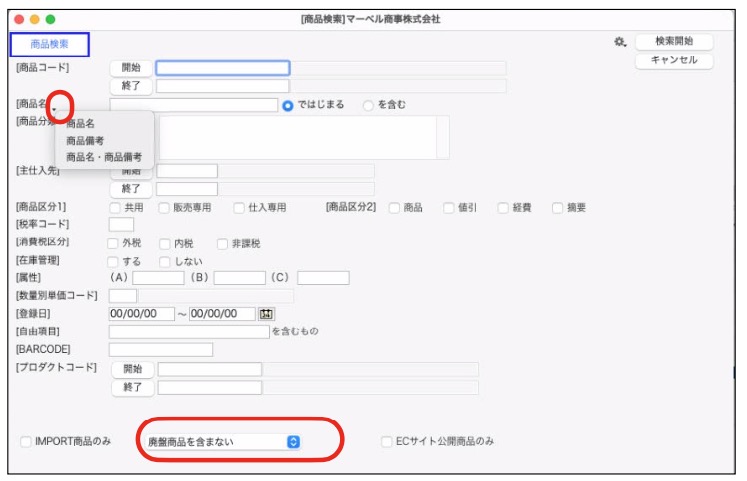Switch to the 商品検索 tab
747x481 pixels.
(x=50, y=44)
